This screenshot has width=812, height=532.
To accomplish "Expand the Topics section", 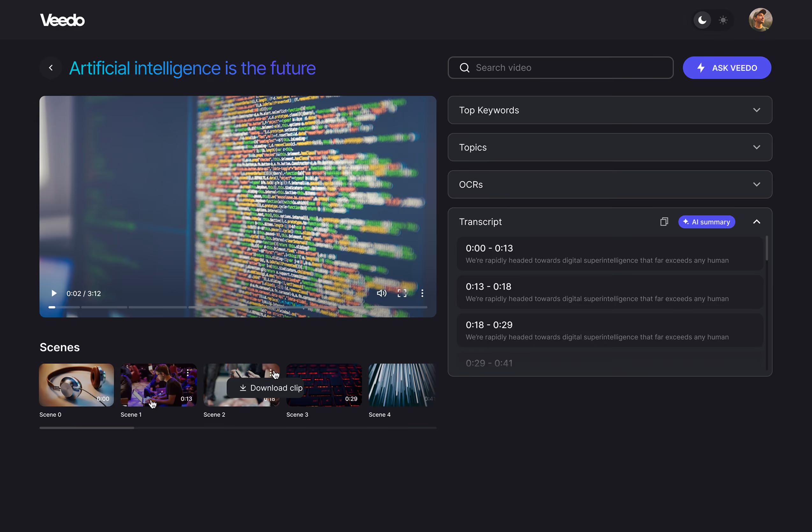I will 610,147.
